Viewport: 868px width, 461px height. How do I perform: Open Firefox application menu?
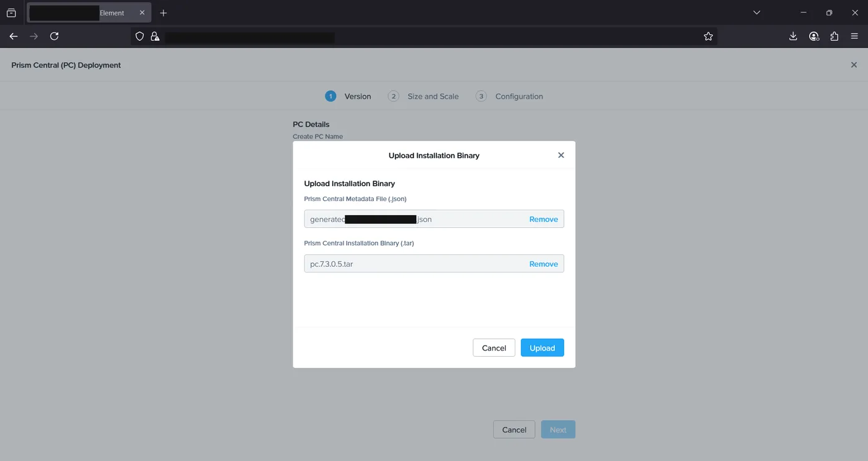click(x=855, y=37)
